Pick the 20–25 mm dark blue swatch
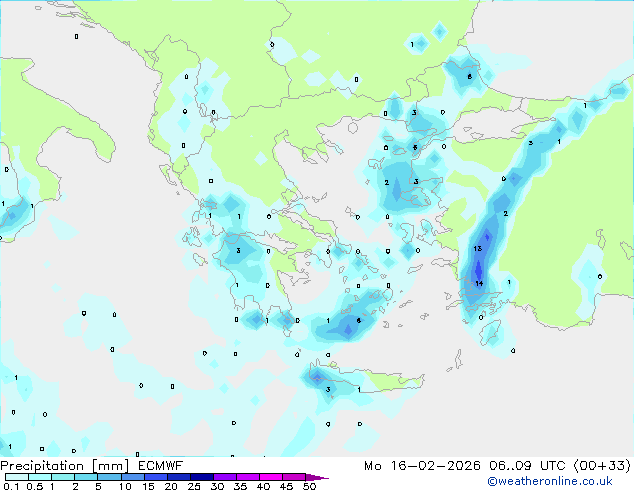 pyautogui.click(x=179, y=477)
